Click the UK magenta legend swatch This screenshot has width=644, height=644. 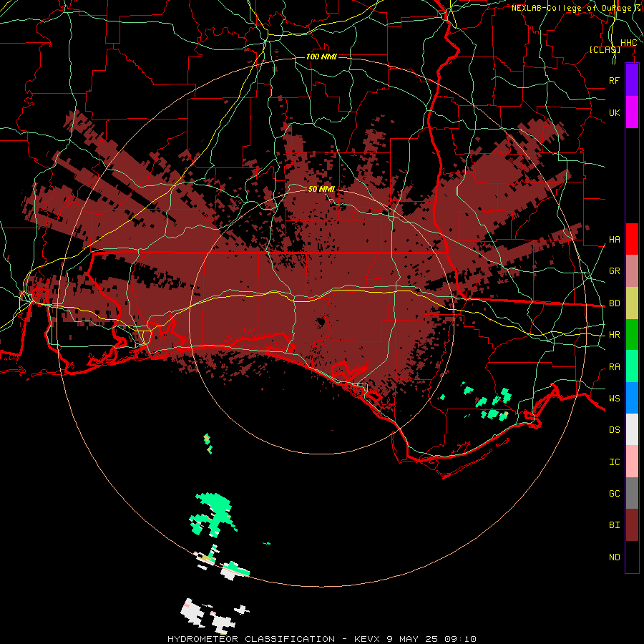coord(632,112)
